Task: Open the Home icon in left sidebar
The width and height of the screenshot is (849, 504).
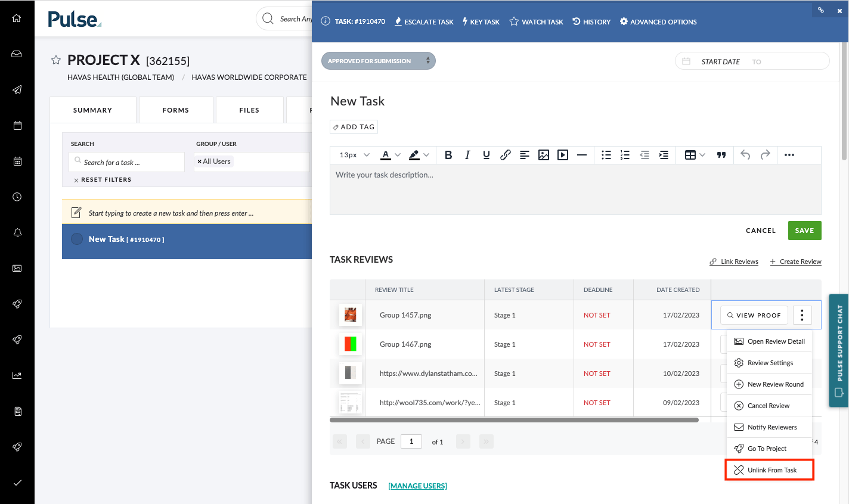Action: (17, 18)
